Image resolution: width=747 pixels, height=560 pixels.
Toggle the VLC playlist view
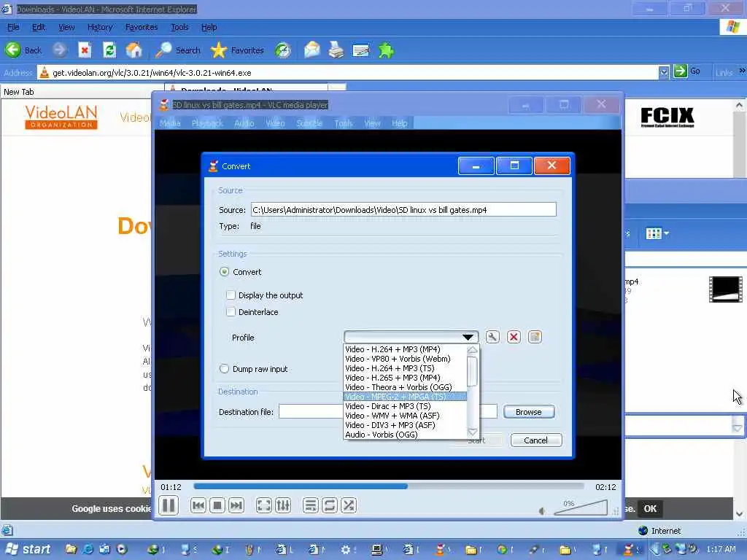tap(310, 505)
